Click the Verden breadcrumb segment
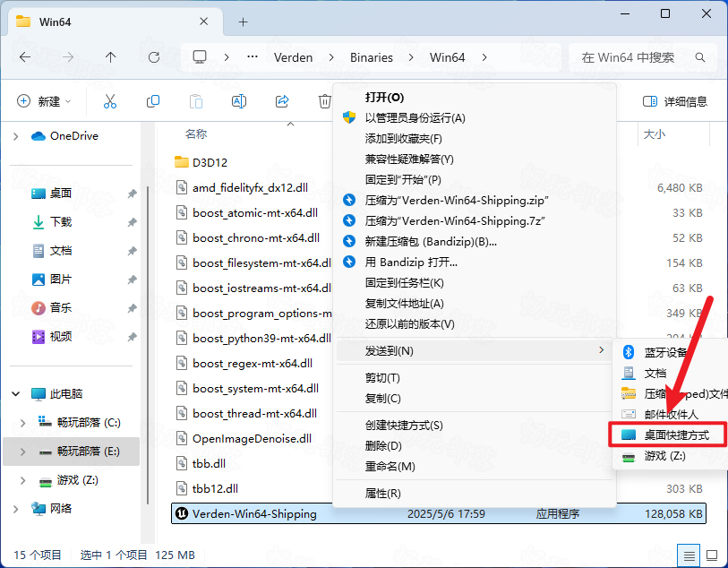Image resolution: width=728 pixels, height=568 pixels. point(294,57)
